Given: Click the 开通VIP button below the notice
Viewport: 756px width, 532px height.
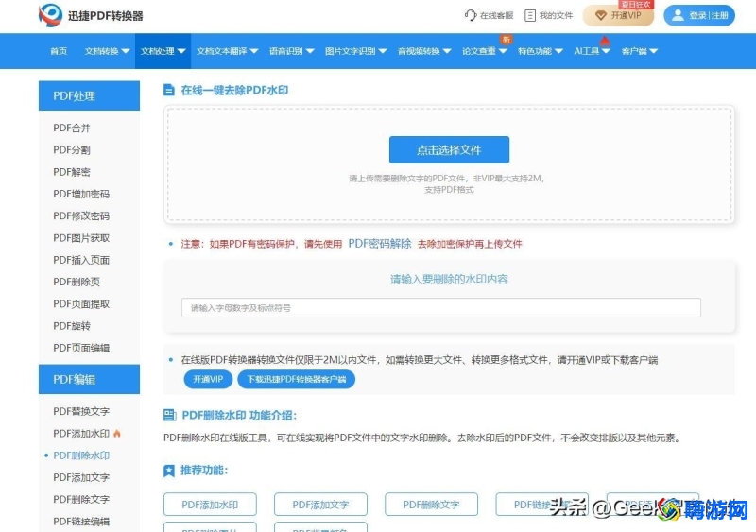Looking at the screenshot, I should pos(208,379).
